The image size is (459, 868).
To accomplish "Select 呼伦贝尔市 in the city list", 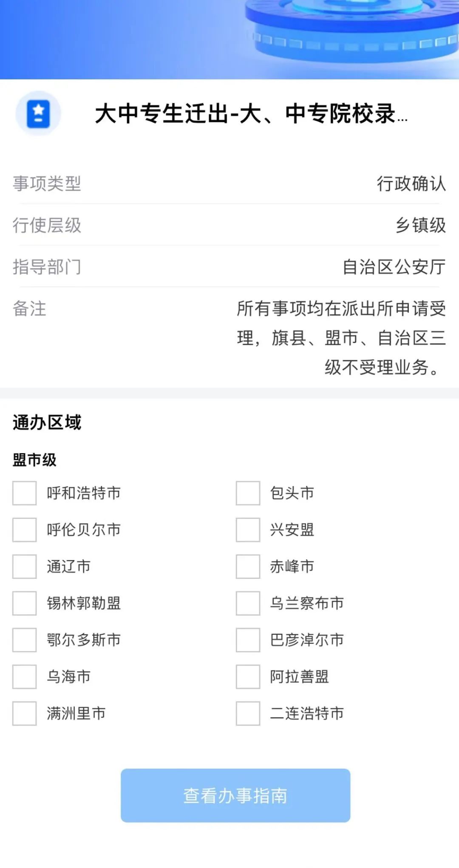I will point(24,530).
